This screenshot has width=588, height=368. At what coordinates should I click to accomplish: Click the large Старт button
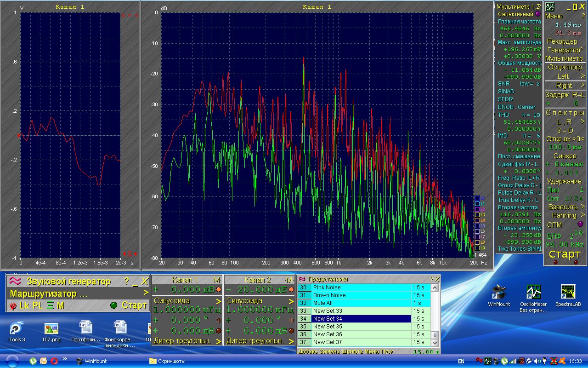[x=565, y=254]
